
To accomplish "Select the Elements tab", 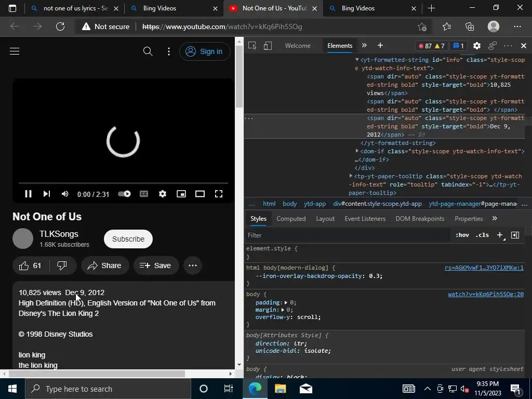I will tap(340, 46).
